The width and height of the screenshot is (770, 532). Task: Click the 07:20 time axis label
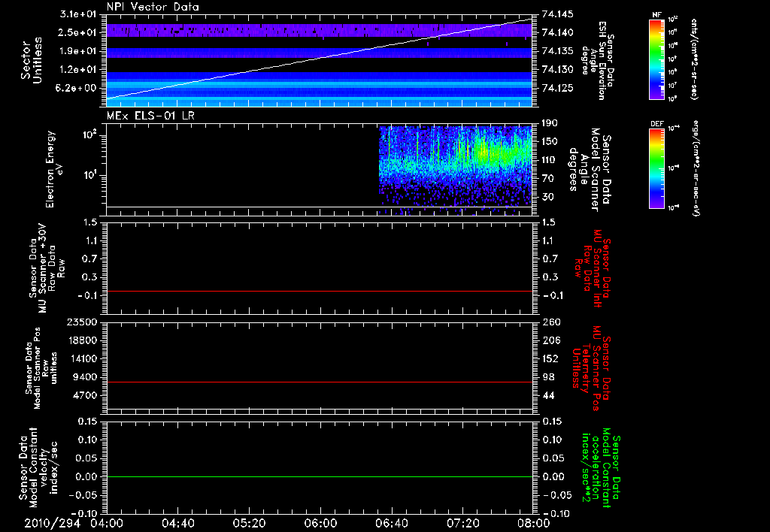pos(462,523)
